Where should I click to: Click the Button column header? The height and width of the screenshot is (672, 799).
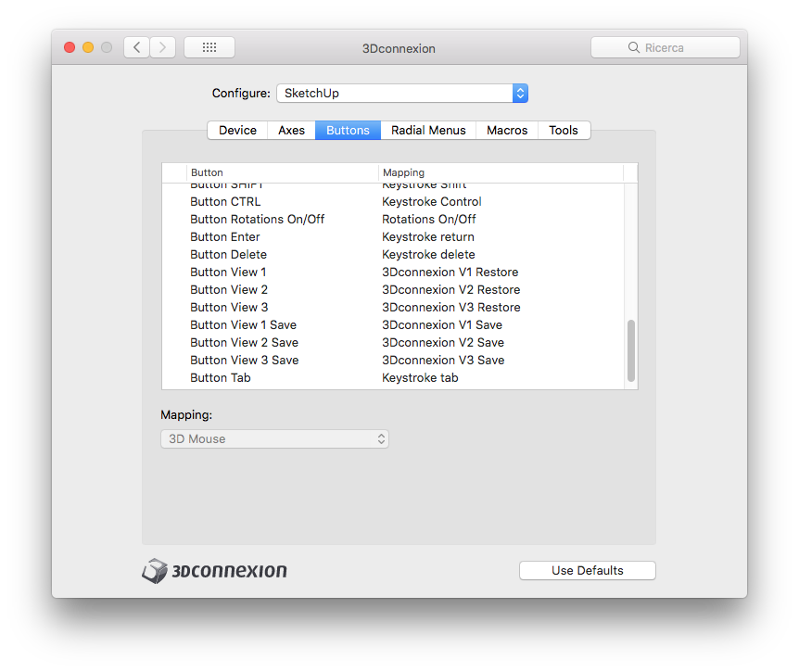(x=283, y=172)
